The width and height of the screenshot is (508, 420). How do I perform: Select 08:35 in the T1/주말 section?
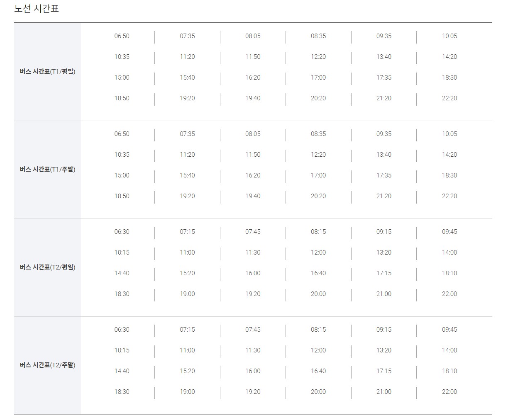pyautogui.click(x=318, y=134)
